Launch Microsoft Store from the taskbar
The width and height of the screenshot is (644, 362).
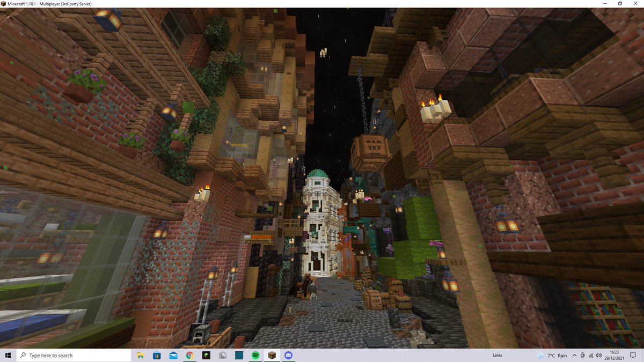click(x=157, y=356)
